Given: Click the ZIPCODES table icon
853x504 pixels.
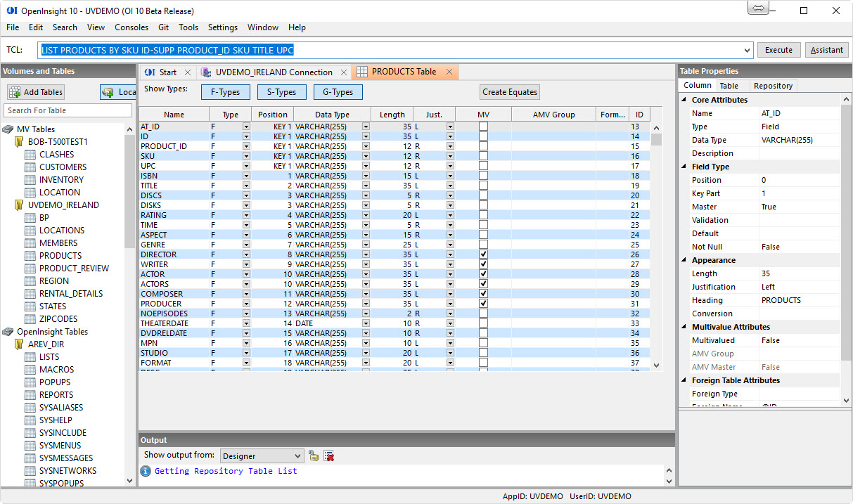Looking at the screenshot, I should point(30,319).
